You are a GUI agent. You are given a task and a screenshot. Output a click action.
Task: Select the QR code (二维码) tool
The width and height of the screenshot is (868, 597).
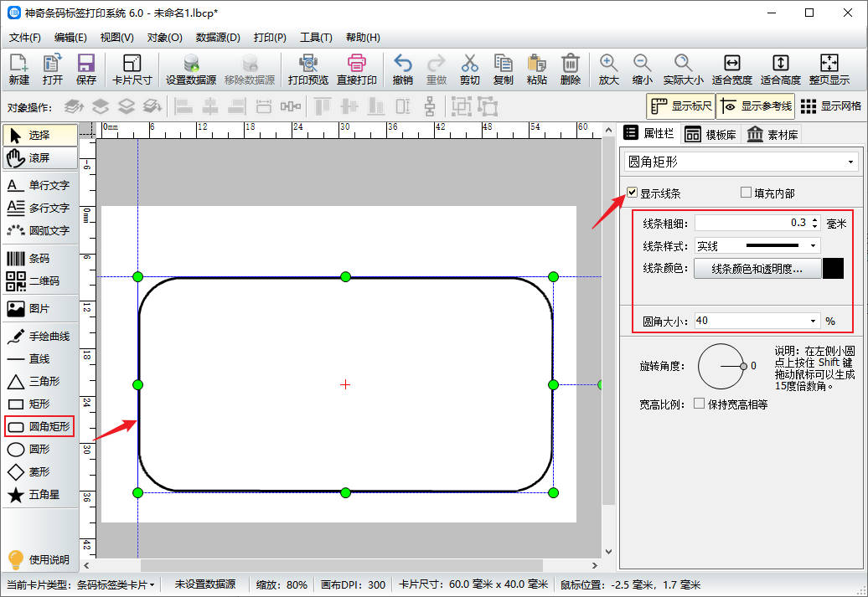39,281
